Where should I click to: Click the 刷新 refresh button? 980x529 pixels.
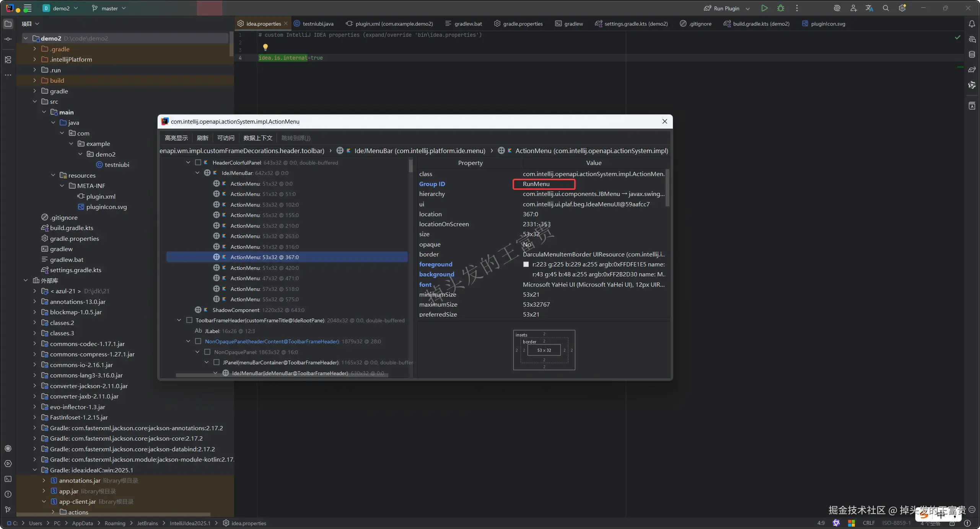click(202, 138)
